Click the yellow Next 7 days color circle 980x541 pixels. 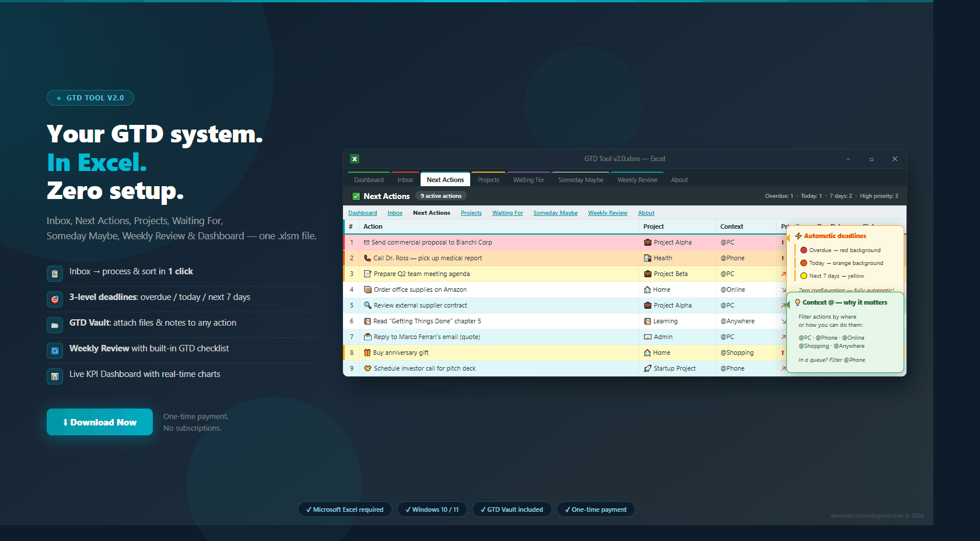tap(804, 275)
